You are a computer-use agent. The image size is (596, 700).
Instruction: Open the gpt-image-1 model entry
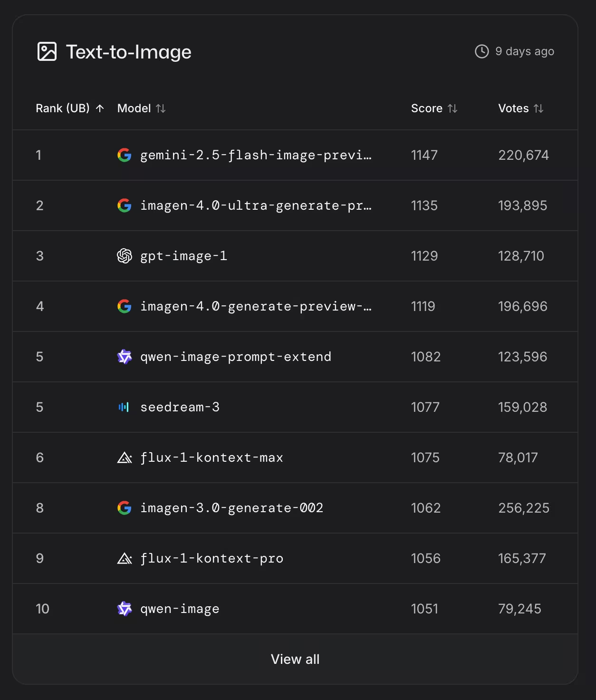tap(183, 256)
